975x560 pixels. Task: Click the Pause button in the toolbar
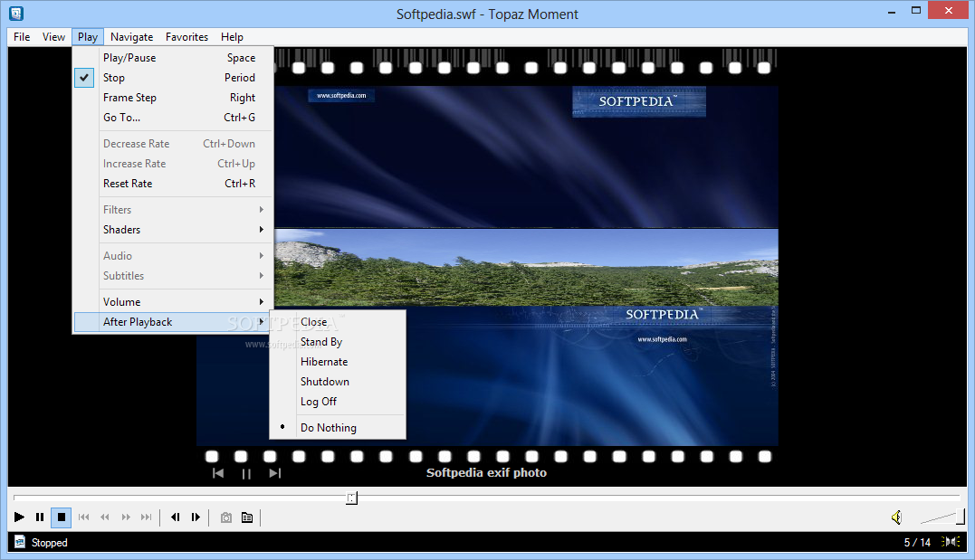point(40,517)
